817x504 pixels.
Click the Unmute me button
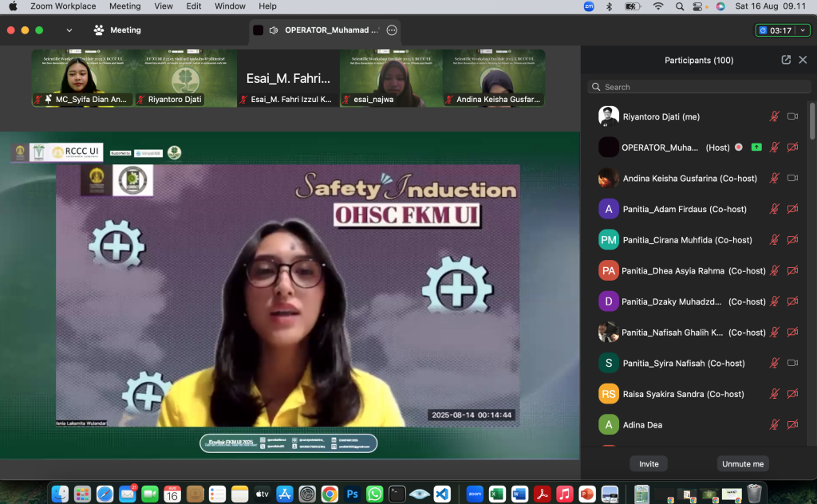tap(742, 464)
